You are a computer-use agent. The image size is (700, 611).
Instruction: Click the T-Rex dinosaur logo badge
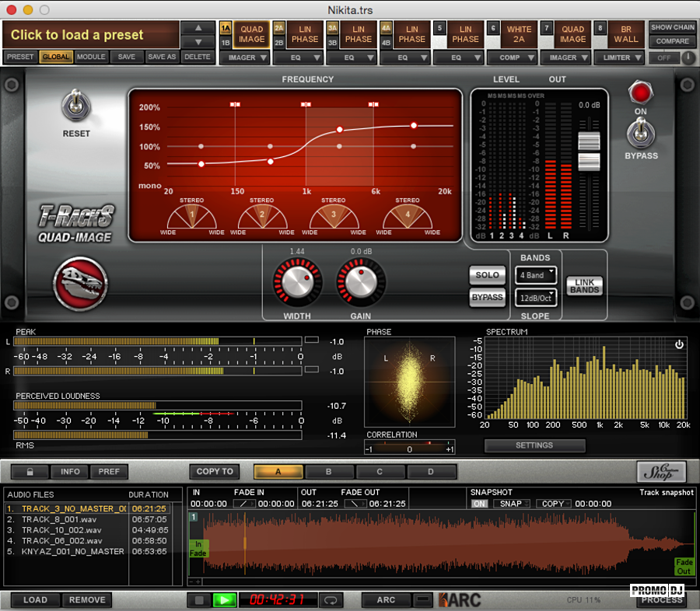[x=80, y=284]
